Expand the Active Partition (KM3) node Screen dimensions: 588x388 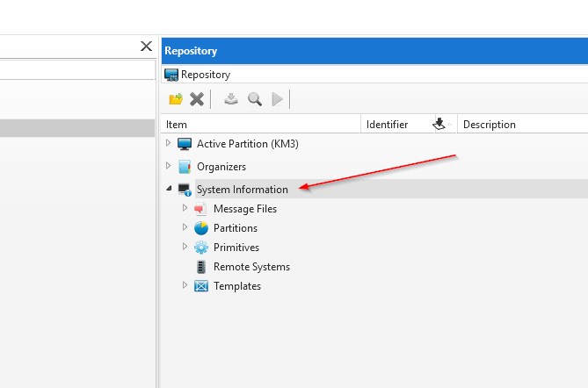[169, 143]
